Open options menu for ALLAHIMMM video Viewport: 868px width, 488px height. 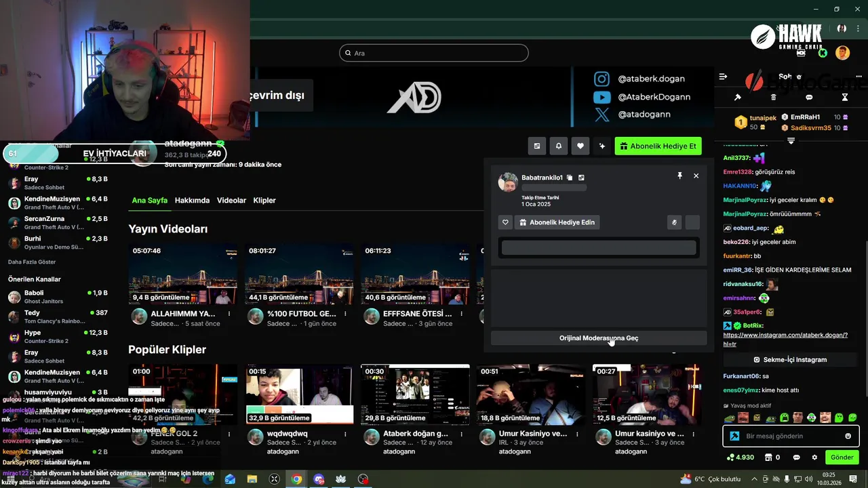pos(229,314)
